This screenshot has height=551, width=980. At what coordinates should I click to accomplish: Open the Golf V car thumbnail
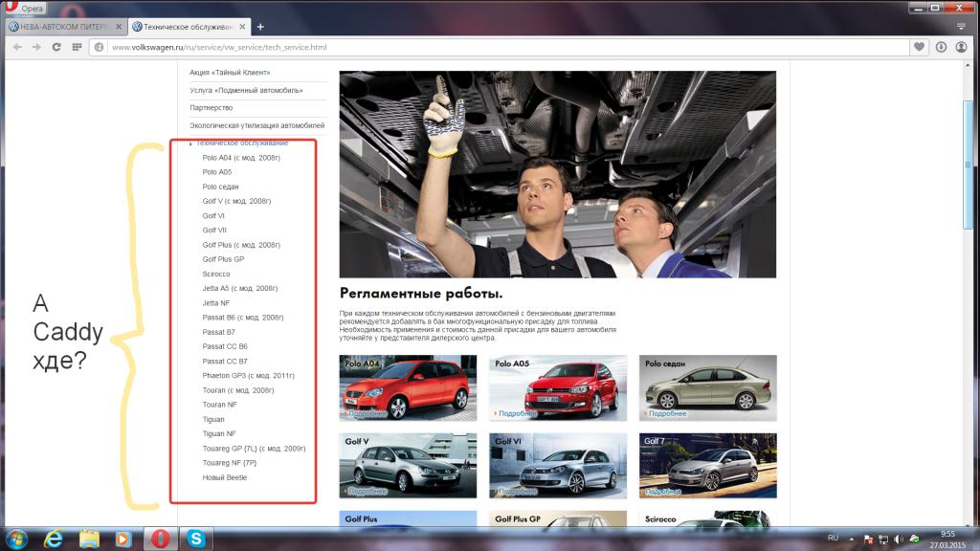tap(408, 466)
